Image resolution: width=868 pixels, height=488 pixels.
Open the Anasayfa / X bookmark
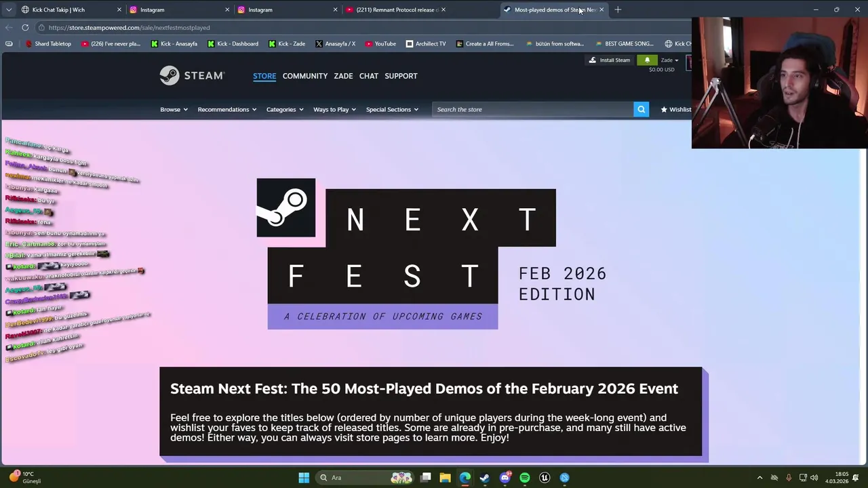336,43
